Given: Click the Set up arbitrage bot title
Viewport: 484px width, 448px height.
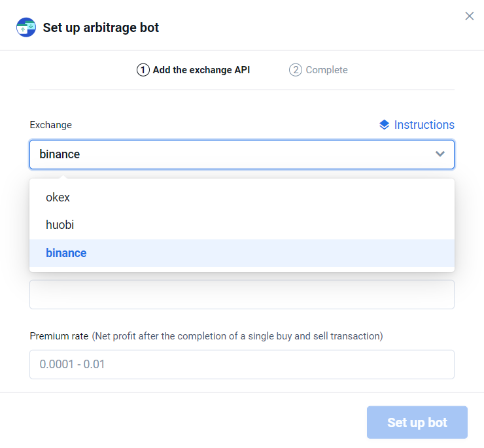Looking at the screenshot, I should [101, 27].
